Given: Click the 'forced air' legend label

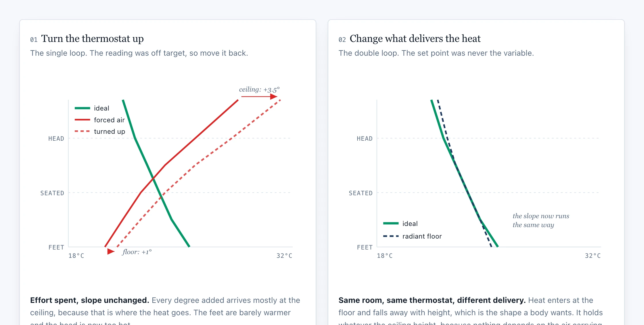Looking at the screenshot, I should (109, 120).
